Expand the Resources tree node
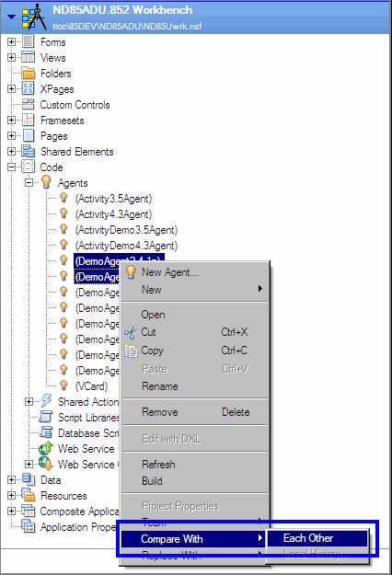Image resolution: width=392 pixels, height=575 pixels. coord(11,496)
